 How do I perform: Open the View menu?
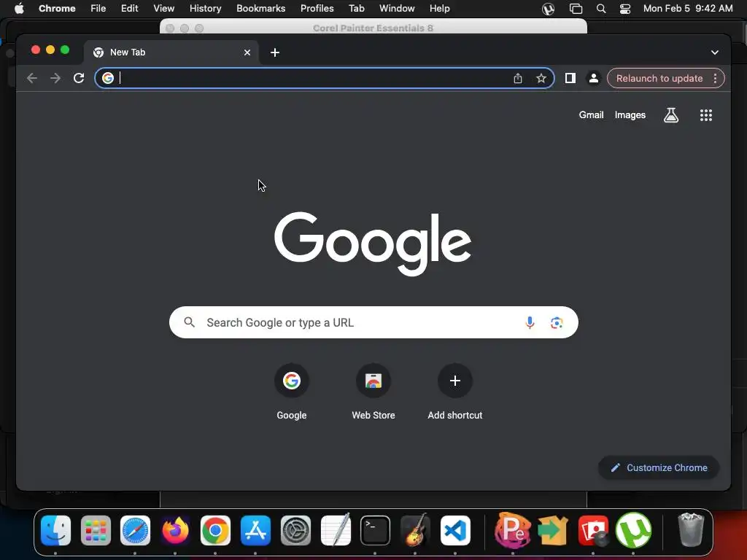pyautogui.click(x=164, y=9)
